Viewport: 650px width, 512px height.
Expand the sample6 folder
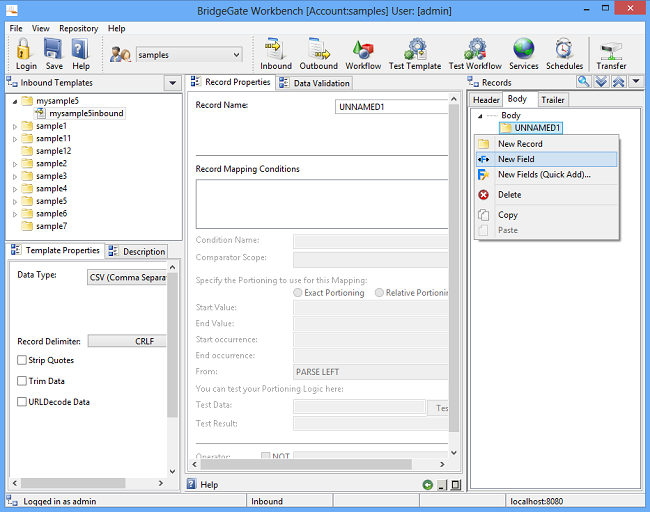point(15,214)
